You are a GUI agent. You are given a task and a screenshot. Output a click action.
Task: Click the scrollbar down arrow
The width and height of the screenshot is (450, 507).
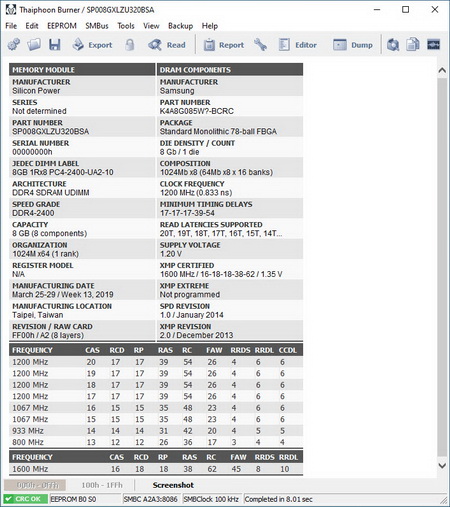pyautogui.click(x=442, y=465)
